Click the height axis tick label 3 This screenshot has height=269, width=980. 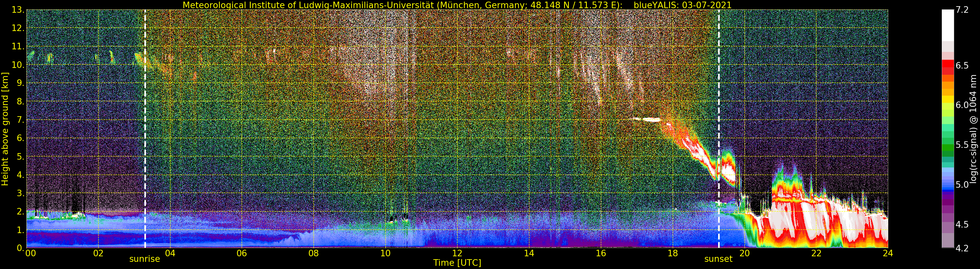[21, 193]
